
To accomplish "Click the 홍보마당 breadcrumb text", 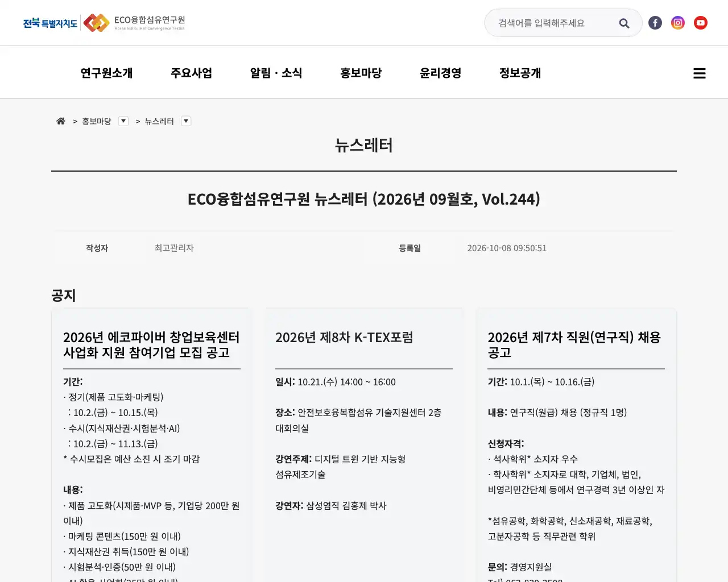I will tap(97, 121).
